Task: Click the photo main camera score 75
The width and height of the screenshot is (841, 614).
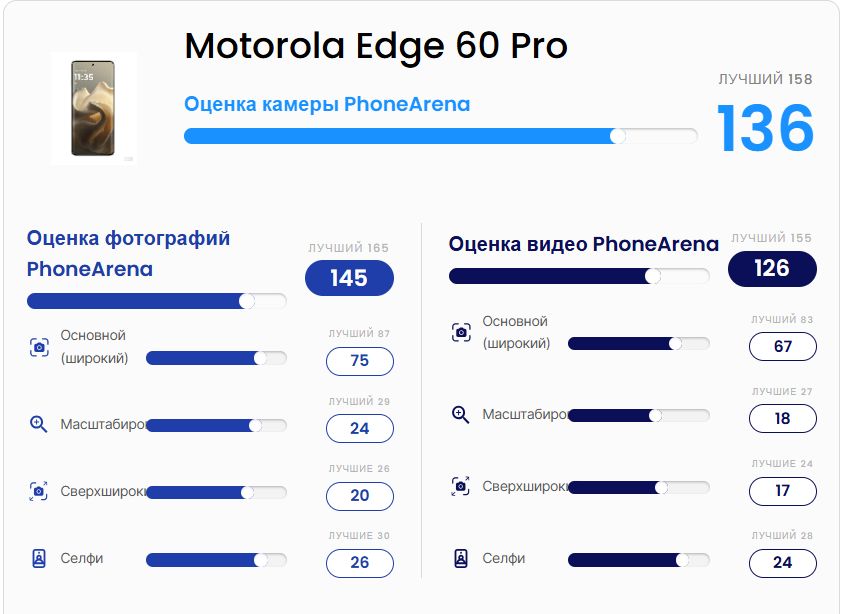Action: pos(360,361)
